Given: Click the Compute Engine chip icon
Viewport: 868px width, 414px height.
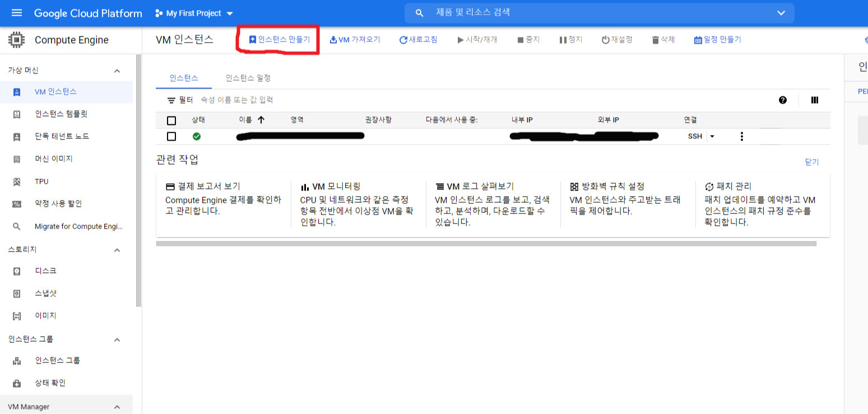Looking at the screenshot, I should tap(16, 40).
